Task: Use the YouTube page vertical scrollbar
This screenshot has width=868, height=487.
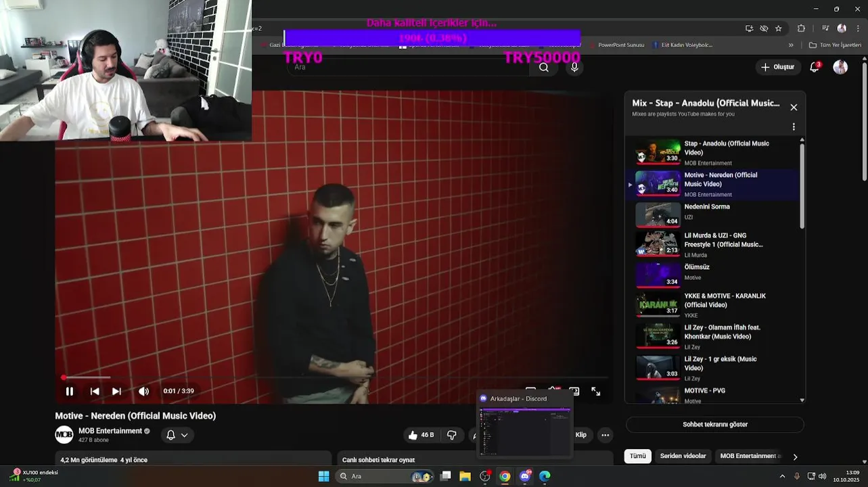Action: (864, 122)
